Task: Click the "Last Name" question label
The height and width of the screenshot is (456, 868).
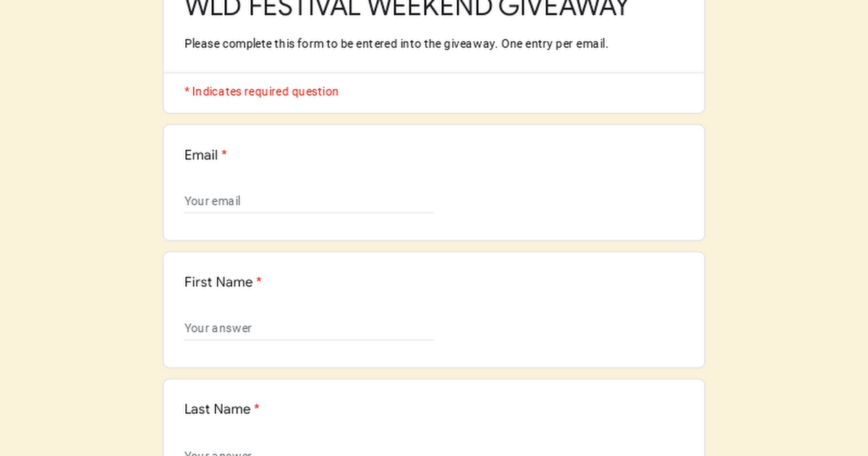Action: (217, 409)
